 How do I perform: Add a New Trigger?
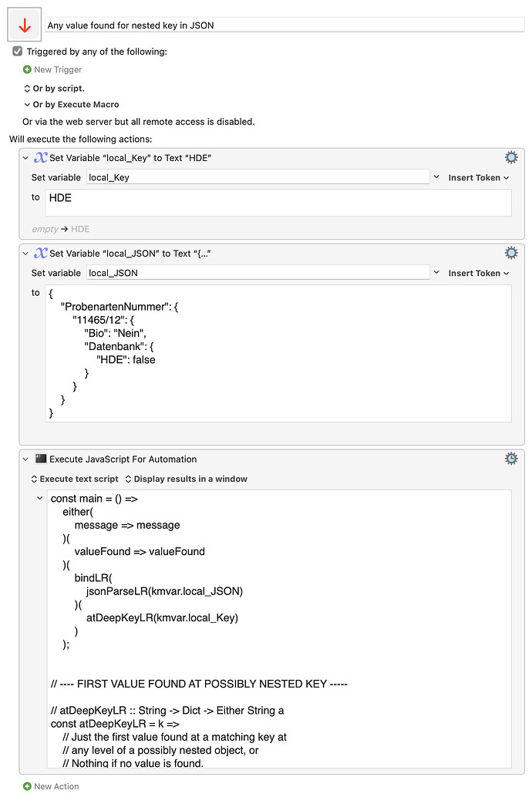(52, 69)
